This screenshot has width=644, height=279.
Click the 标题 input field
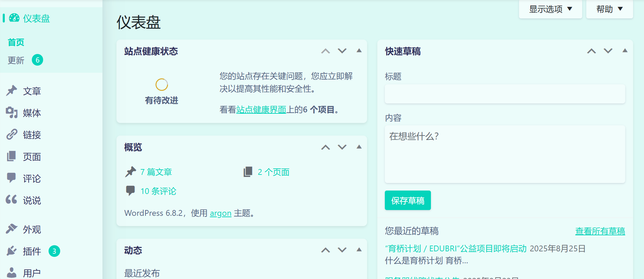click(x=505, y=94)
